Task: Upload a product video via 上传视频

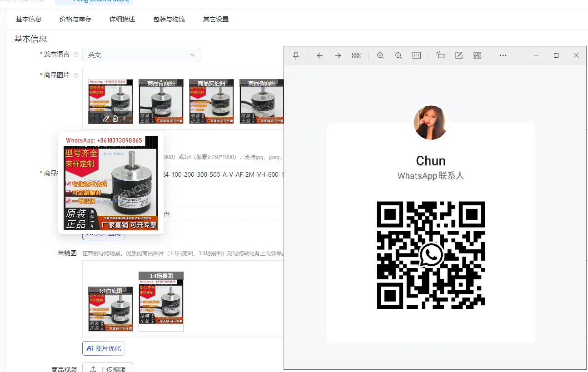Action: [108, 368]
